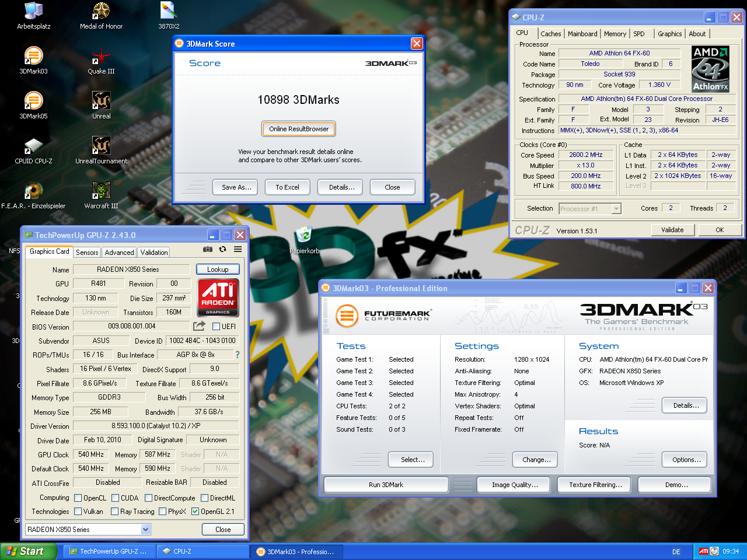Open the Medal of Honor desktop icon
Viewport: 747px width, 560px height.
coord(101,16)
